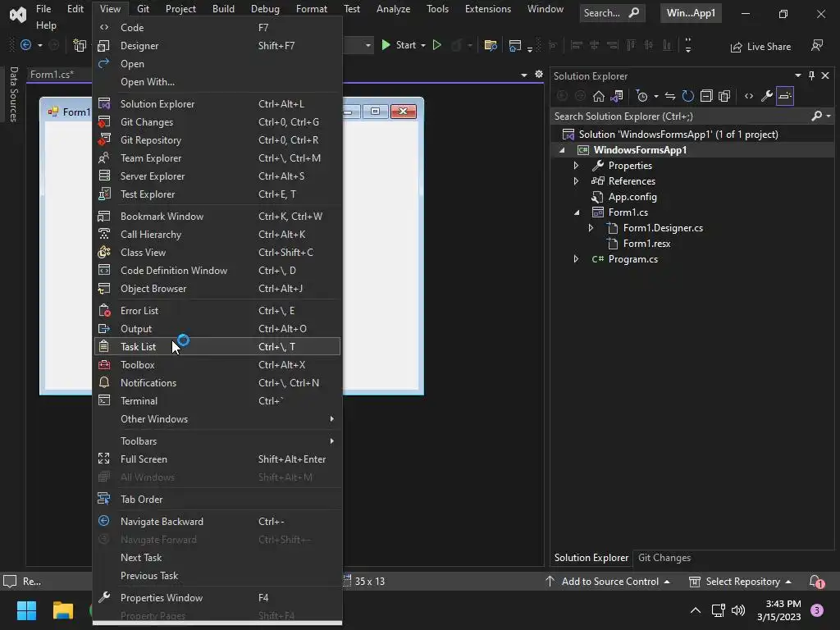The width and height of the screenshot is (840, 630).
Task: Click View Code icon in Solution Explorer
Action: (749, 97)
